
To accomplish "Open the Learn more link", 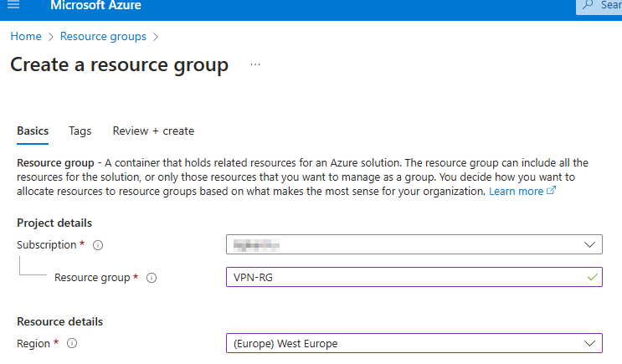I will click(516, 191).
